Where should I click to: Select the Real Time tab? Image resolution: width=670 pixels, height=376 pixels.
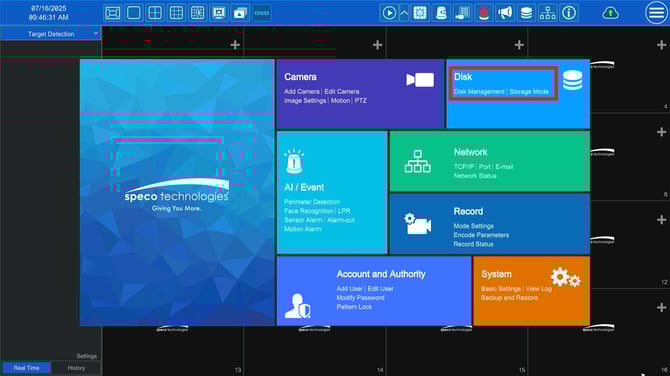click(26, 368)
